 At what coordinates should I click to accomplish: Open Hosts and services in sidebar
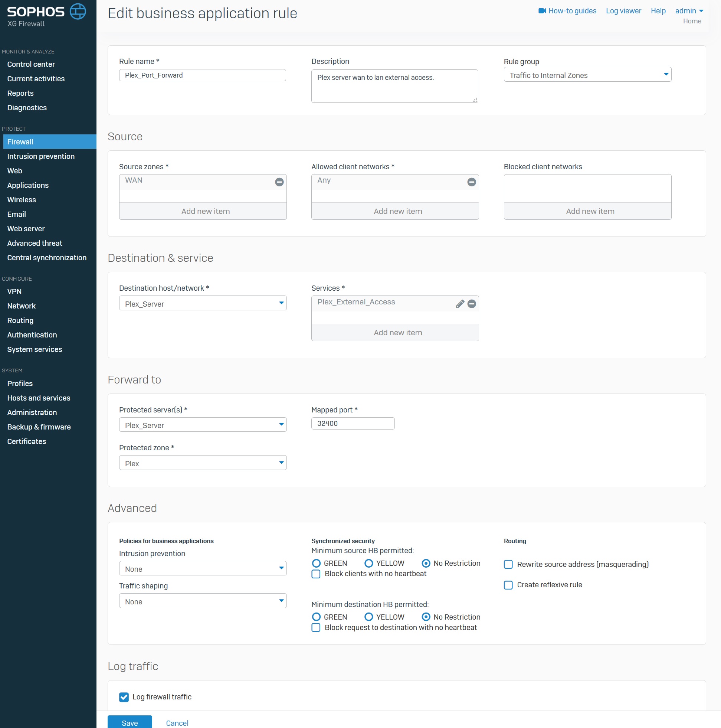[x=39, y=398]
